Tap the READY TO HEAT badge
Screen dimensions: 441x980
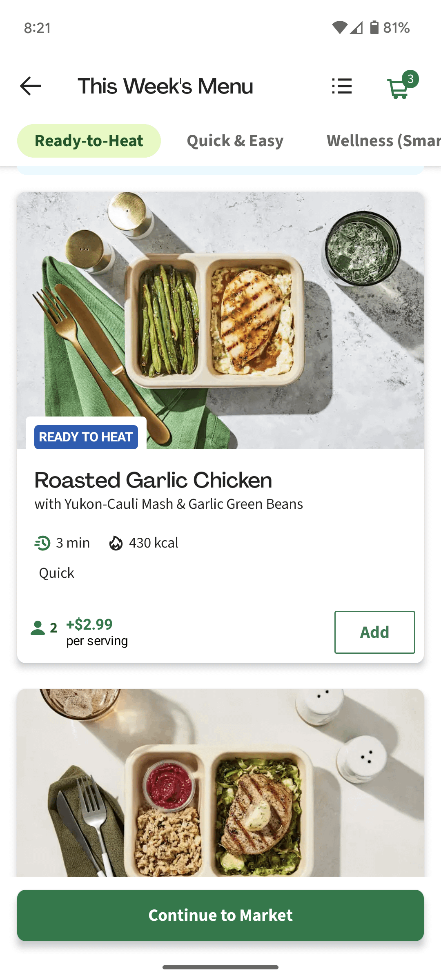(86, 437)
